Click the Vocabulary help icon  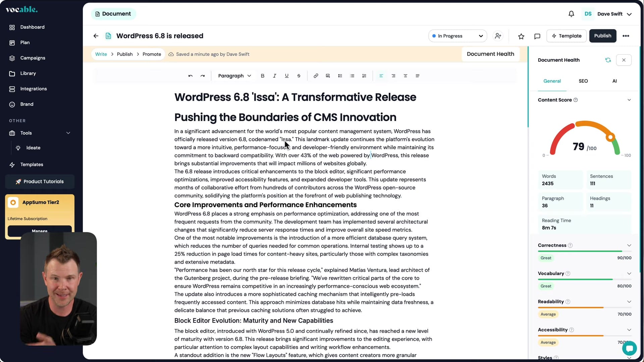click(568, 274)
